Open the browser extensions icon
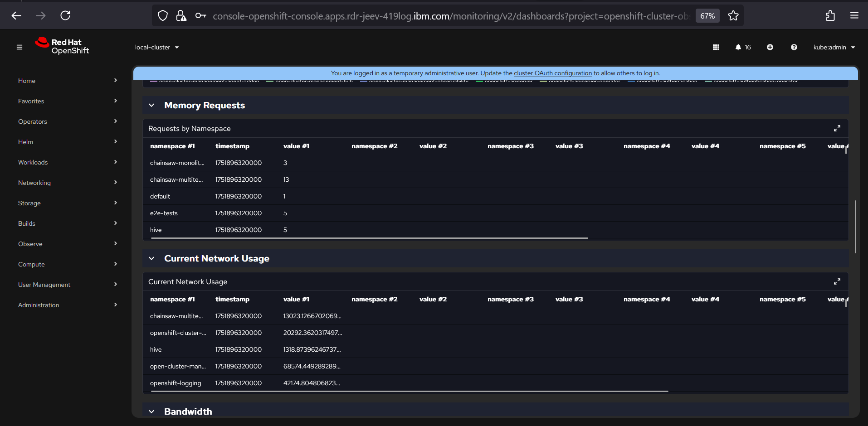 click(x=830, y=16)
